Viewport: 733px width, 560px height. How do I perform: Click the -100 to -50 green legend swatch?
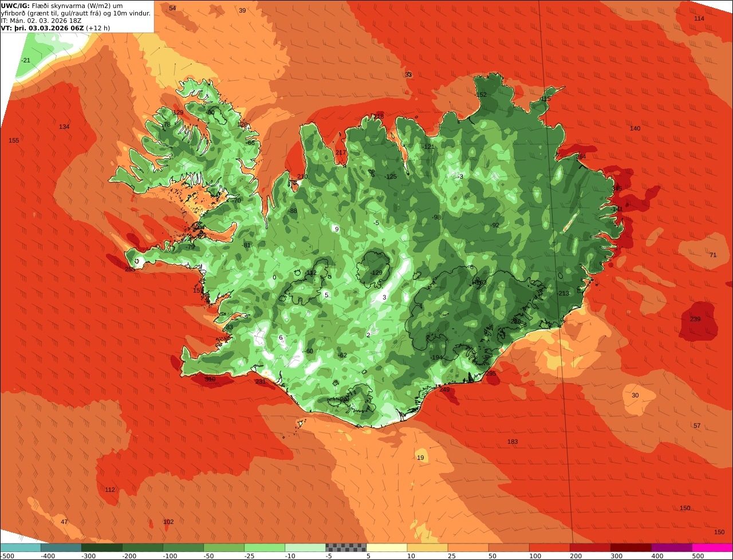pos(183,547)
